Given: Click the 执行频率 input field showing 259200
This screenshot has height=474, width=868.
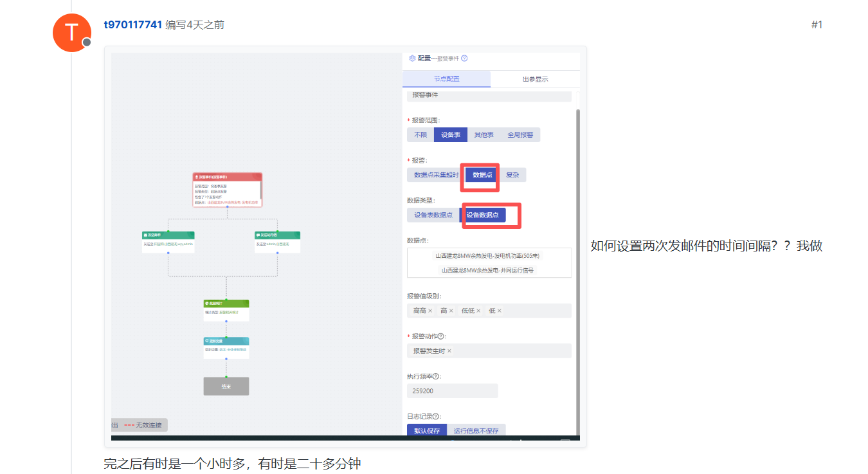Looking at the screenshot, I should pyautogui.click(x=452, y=391).
